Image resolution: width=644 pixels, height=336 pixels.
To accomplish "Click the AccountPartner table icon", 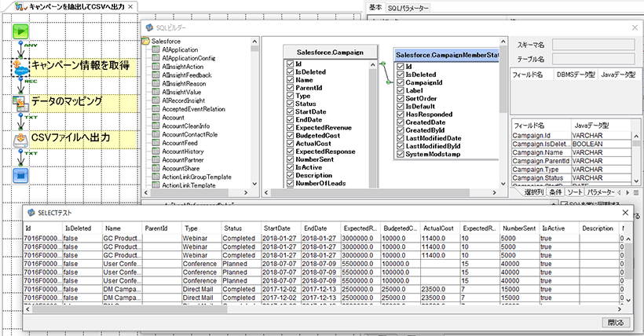I will 156,160.
